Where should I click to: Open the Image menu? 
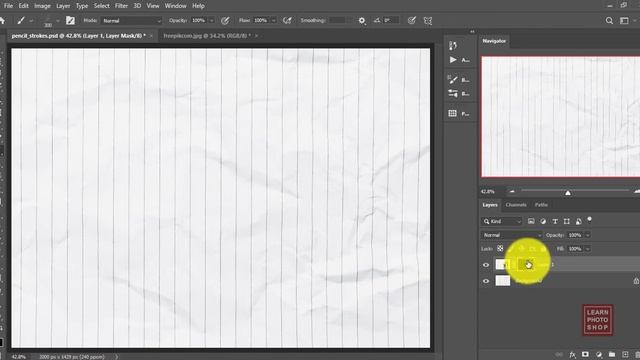42,6
